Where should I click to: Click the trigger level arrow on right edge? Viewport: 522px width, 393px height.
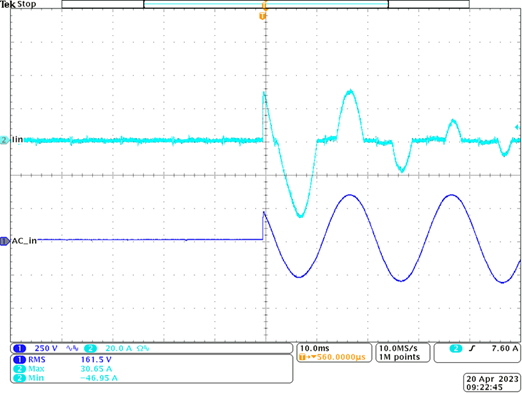click(x=517, y=127)
